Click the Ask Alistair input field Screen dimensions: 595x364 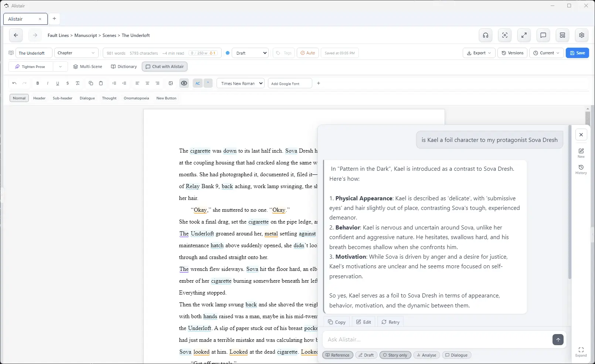point(437,340)
